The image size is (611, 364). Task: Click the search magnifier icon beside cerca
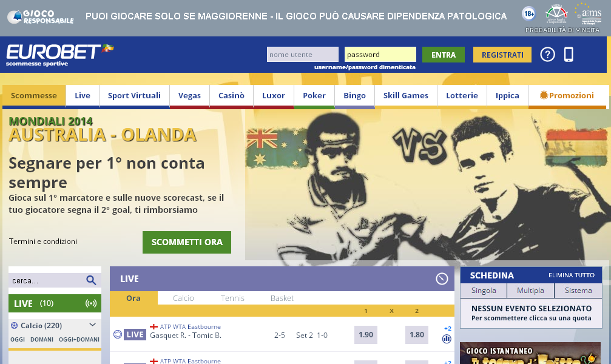(x=91, y=280)
